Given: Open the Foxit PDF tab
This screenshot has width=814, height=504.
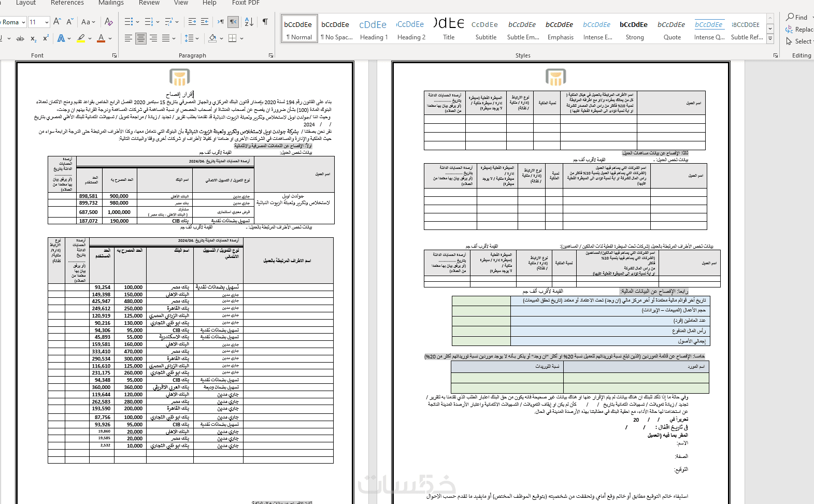Looking at the screenshot, I should point(246,3).
